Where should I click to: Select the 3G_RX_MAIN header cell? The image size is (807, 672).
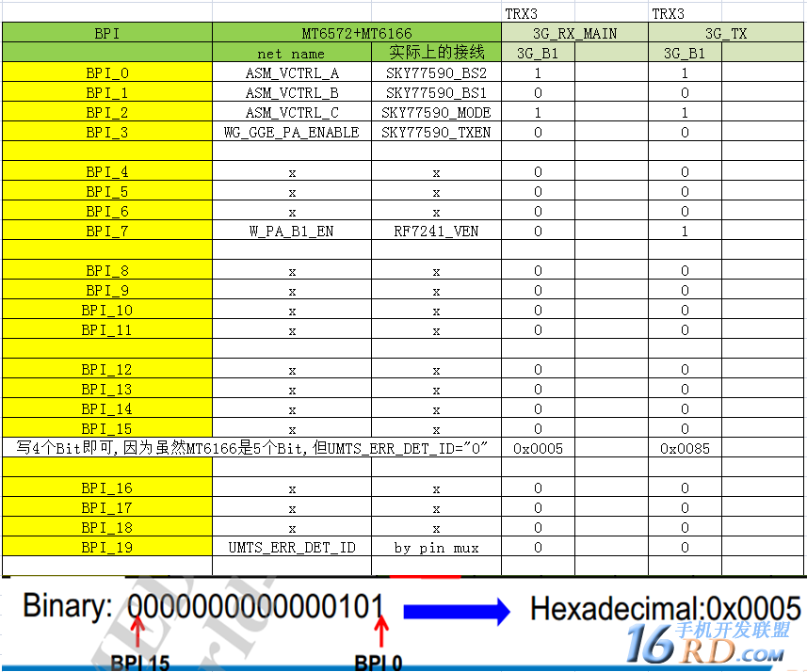point(574,33)
